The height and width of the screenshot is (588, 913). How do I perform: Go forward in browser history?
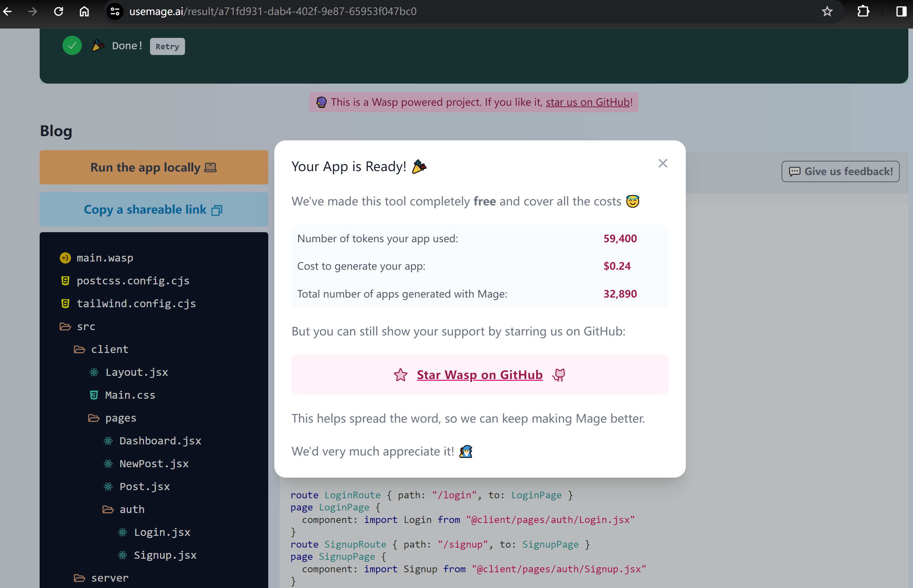coord(33,11)
